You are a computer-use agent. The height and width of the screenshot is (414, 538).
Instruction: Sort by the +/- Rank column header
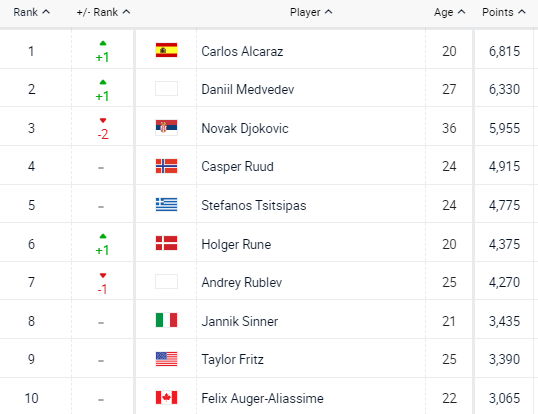[x=103, y=12]
